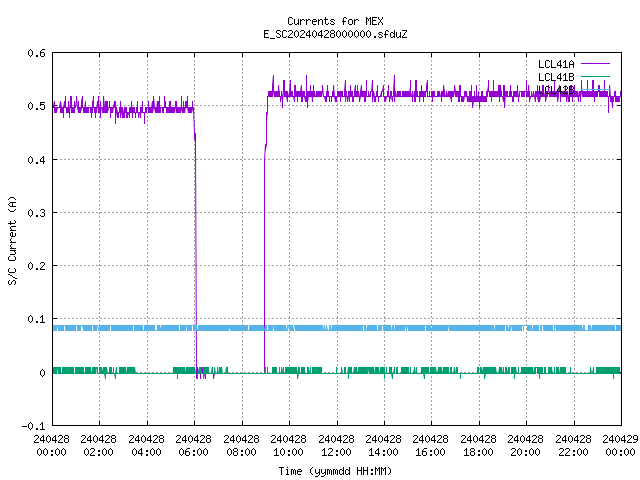Screen dimensions: 640x480
Task: Click the blue line sample beside LCL42B
Action: click(596, 89)
